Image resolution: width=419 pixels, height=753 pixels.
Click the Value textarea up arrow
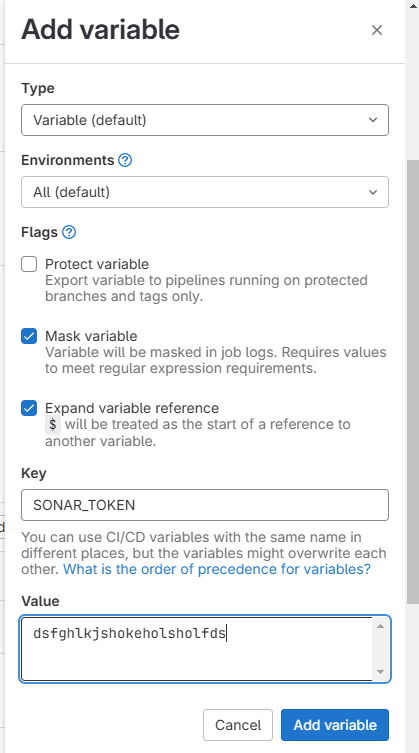tap(381, 626)
